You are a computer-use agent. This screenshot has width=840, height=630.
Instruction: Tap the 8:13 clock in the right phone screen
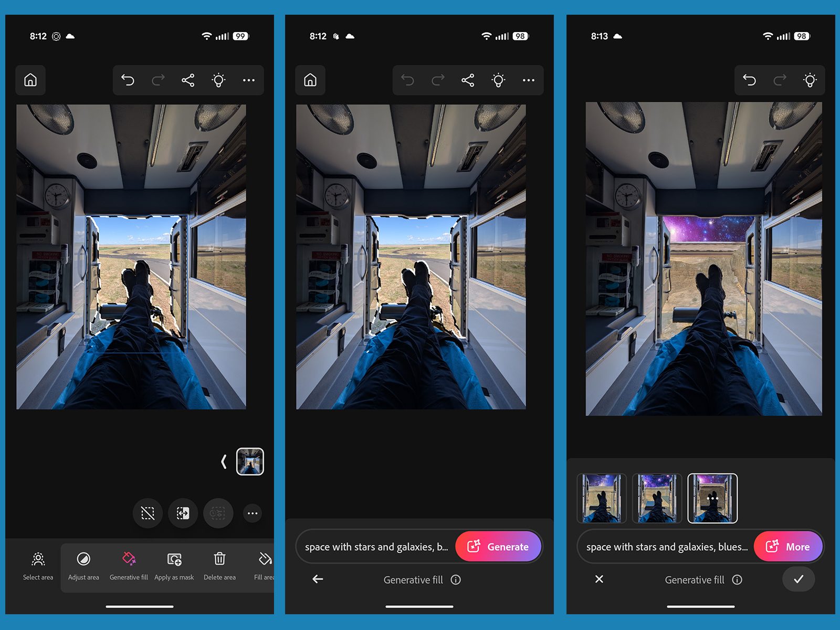[599, 36]
